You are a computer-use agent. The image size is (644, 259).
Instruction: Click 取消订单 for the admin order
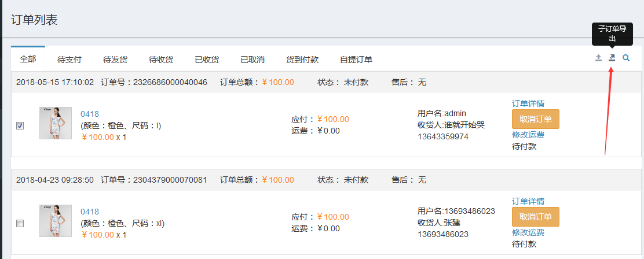tap(535, 119)
